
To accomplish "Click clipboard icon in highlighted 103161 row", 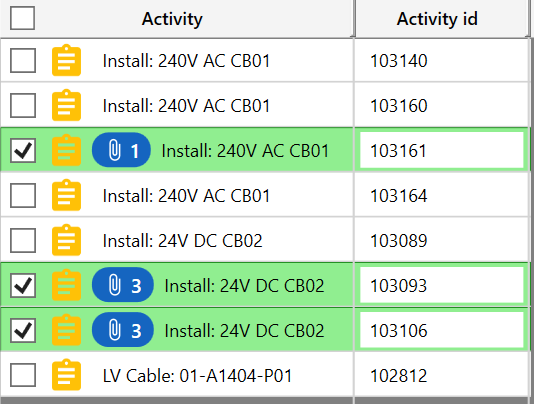I will click(x=66, y=150).
